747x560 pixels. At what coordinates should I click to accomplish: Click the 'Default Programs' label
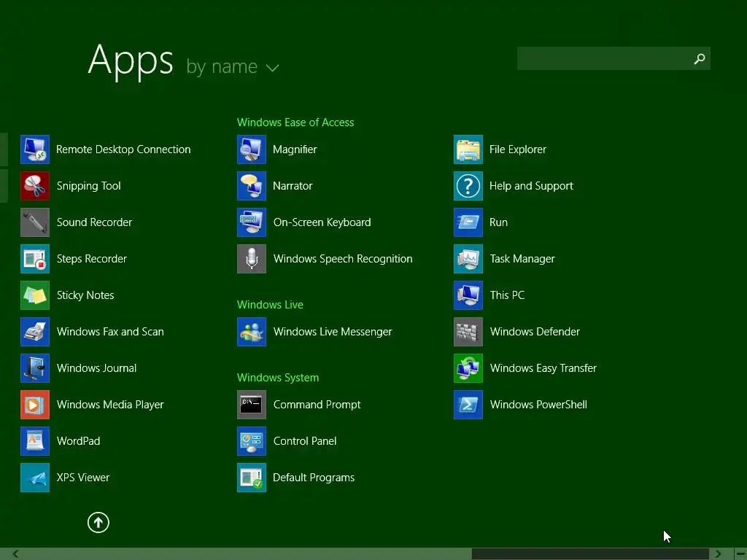[314, 478]
